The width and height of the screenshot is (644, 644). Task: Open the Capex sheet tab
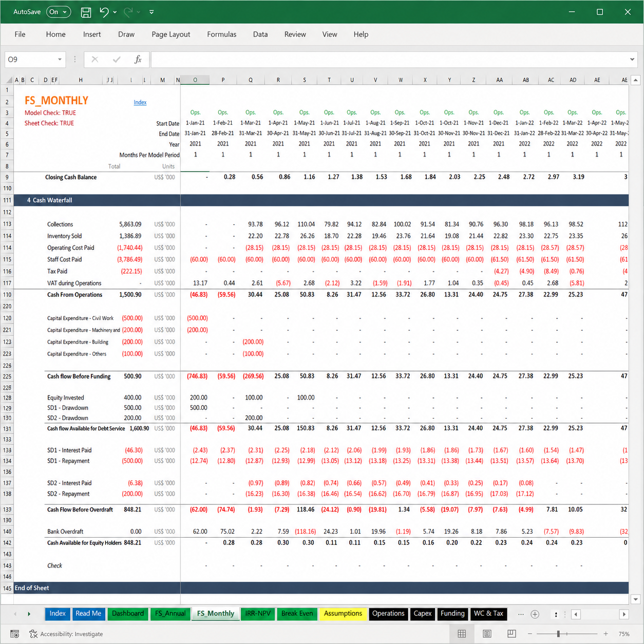(x=423, y=614)
